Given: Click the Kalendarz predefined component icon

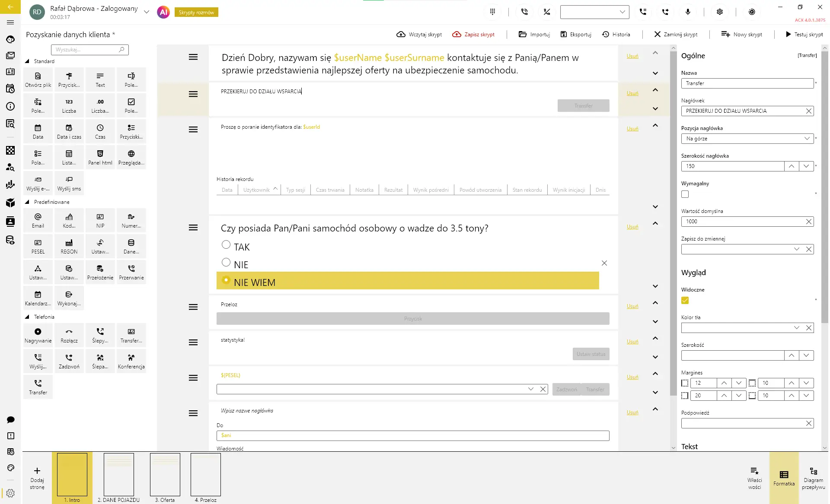Looking at the screenshot, I should tap(38, 298).
